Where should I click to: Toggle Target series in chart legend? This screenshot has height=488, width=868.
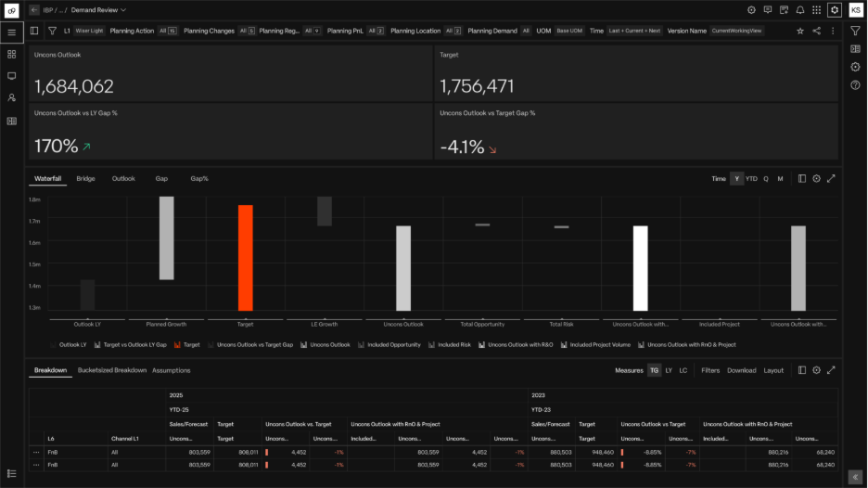coord(190,344)
